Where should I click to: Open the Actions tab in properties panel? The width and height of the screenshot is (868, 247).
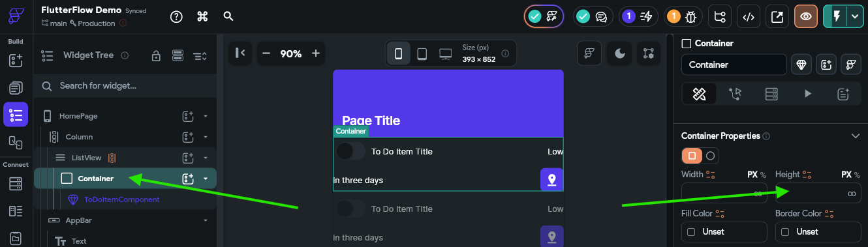coord(736,94)
